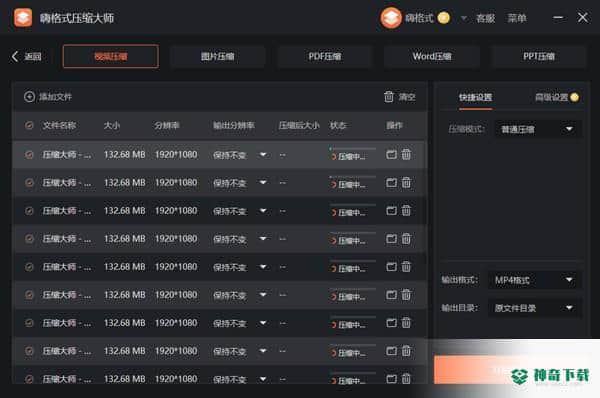The image size is (600, 398).
Task: Open the 嗨格式 user avatar
Action: 391,18
